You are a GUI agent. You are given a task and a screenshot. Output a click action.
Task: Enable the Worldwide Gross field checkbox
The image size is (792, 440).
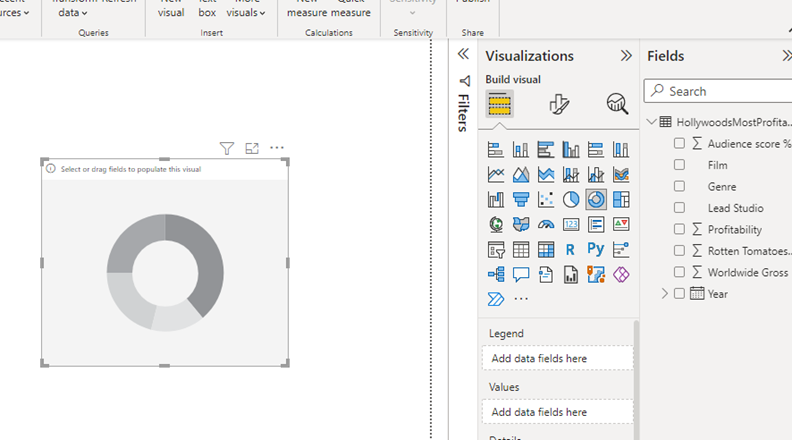679,272
